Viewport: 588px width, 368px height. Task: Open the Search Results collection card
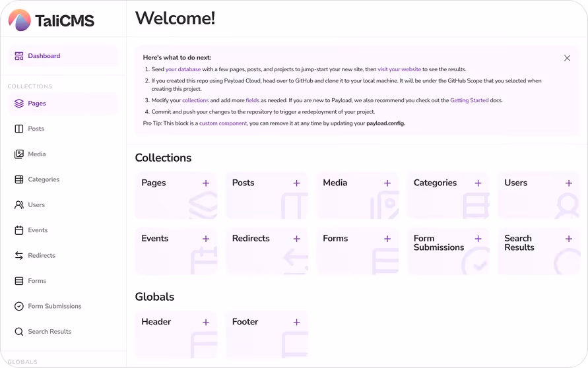[539, 251]
